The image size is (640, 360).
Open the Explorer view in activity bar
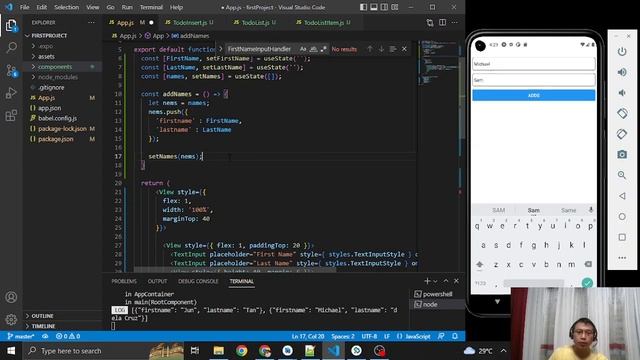coord(11,26)
